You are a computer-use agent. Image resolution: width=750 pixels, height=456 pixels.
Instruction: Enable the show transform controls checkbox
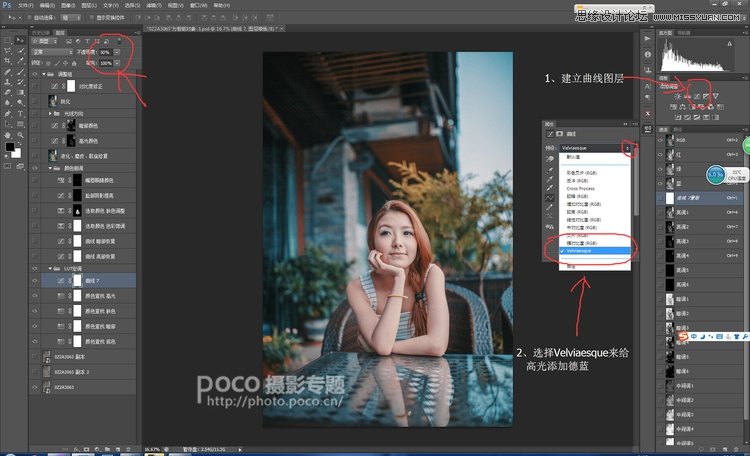pyautogui.click(x=91, y=17)
